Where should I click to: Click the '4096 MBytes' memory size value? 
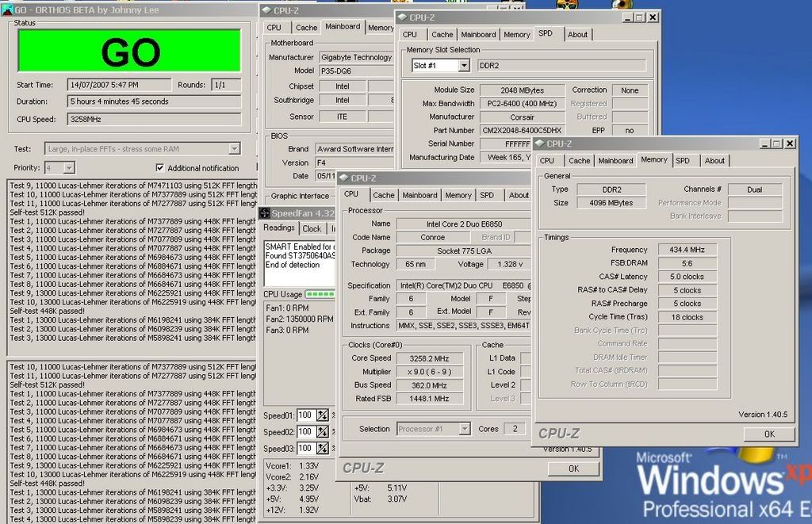(611, 203)
